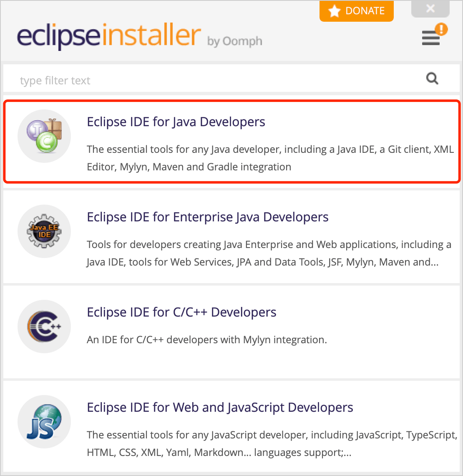Click 'An IDE for C/C++ developers with Mylyn integration.'
Screen dimensions: 463x476
click(207, 340)
